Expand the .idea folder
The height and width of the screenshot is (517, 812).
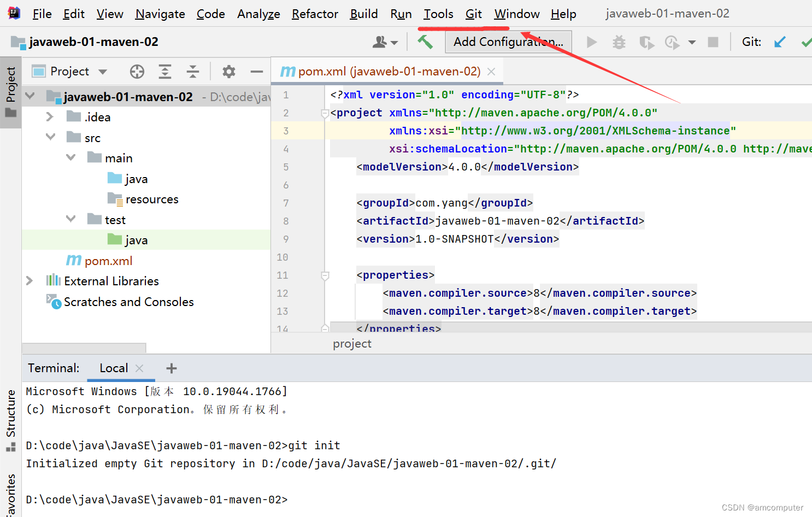50,116
